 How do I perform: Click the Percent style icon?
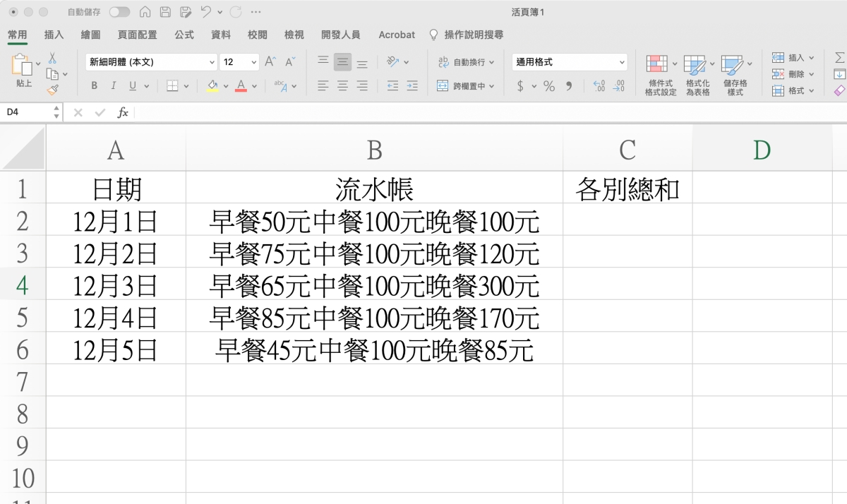click(x=549, y=86)
